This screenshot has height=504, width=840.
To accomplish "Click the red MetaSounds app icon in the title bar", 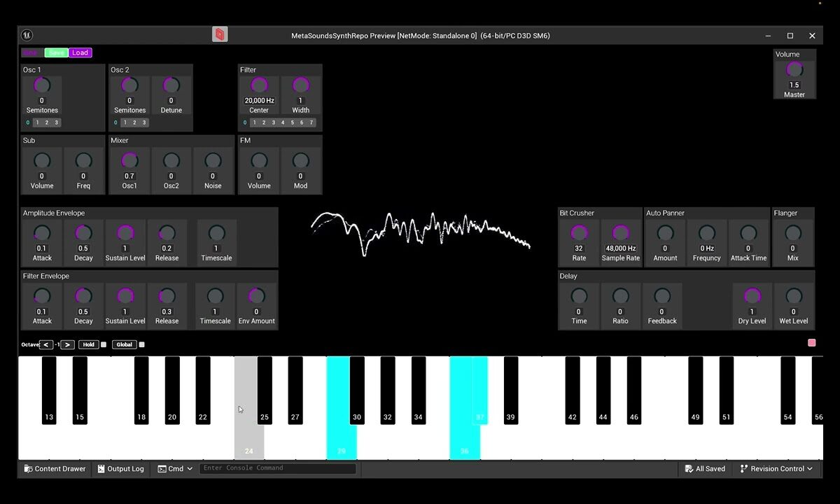I will click(220, 34).
